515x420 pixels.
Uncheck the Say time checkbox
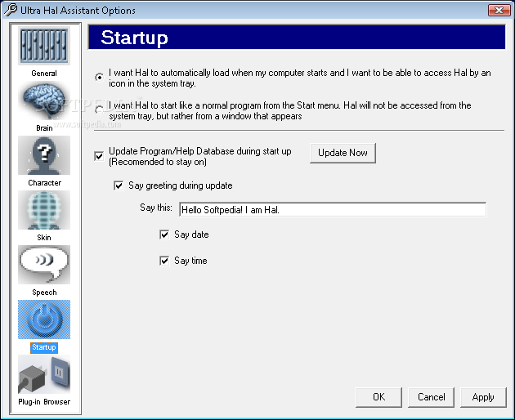click(164, 261)
